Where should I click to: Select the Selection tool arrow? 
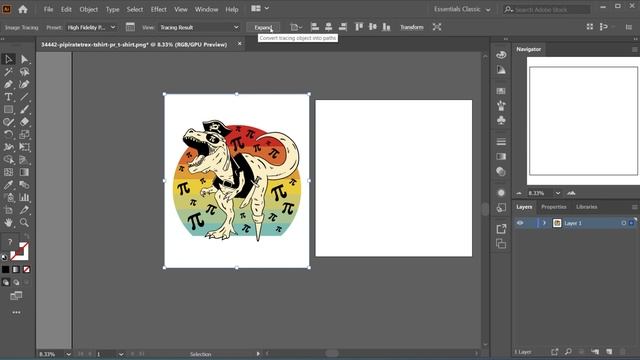[8, 59]
